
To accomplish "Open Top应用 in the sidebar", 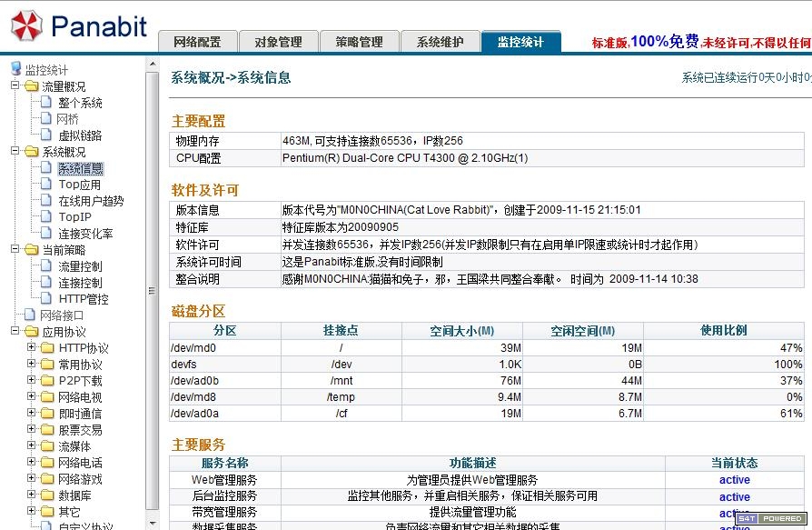I will (x=80, y=185).
